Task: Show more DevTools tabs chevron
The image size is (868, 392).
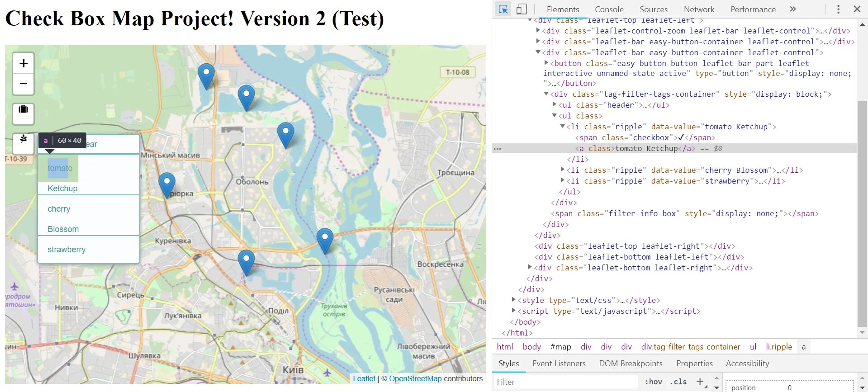Action: tap(792, 9)
